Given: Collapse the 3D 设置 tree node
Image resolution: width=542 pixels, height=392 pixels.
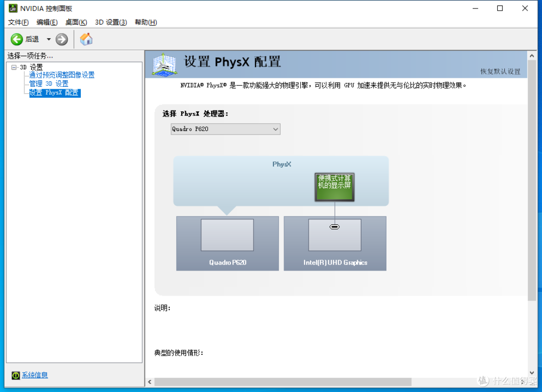Looking at the screenshot, I should (14, 67).
